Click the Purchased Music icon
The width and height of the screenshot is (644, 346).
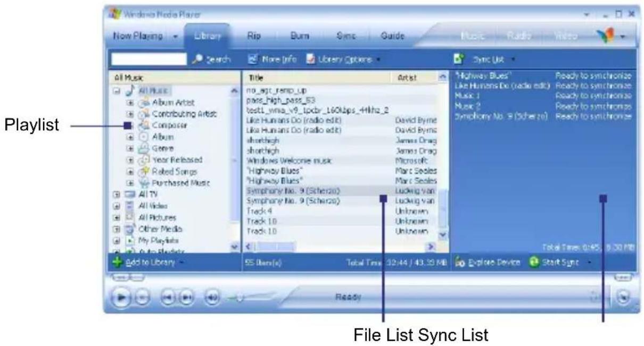144,183
